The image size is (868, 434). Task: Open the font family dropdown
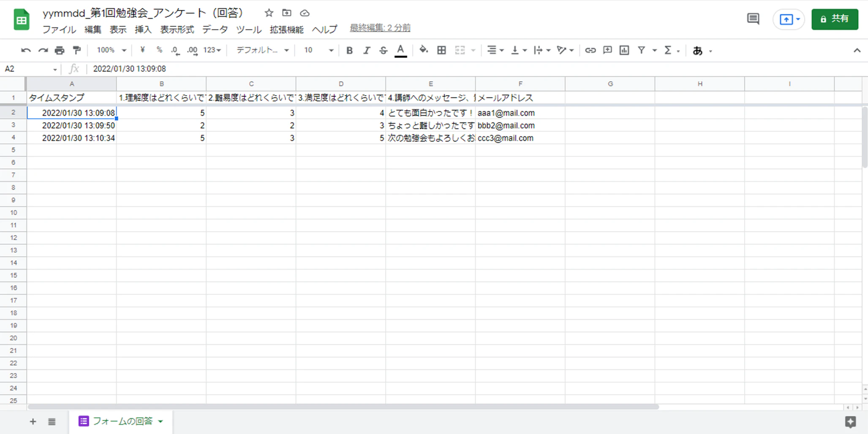[262, 50]
